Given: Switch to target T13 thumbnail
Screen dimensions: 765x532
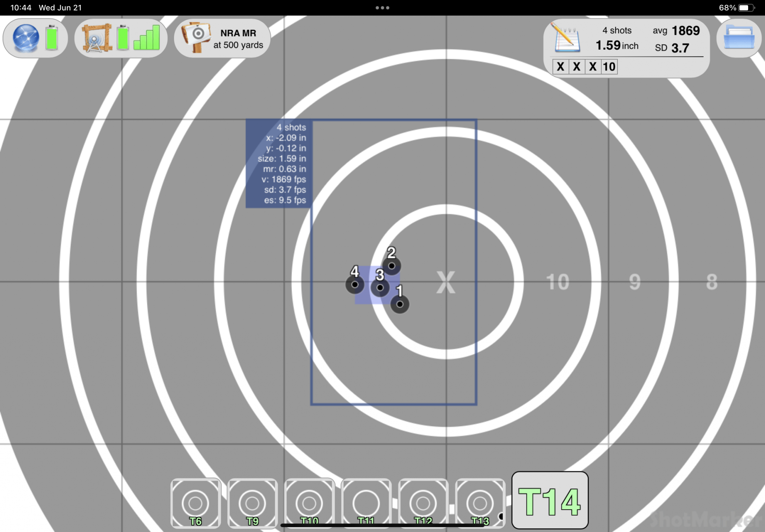Looking at the screenshot, I should [480, 503].
